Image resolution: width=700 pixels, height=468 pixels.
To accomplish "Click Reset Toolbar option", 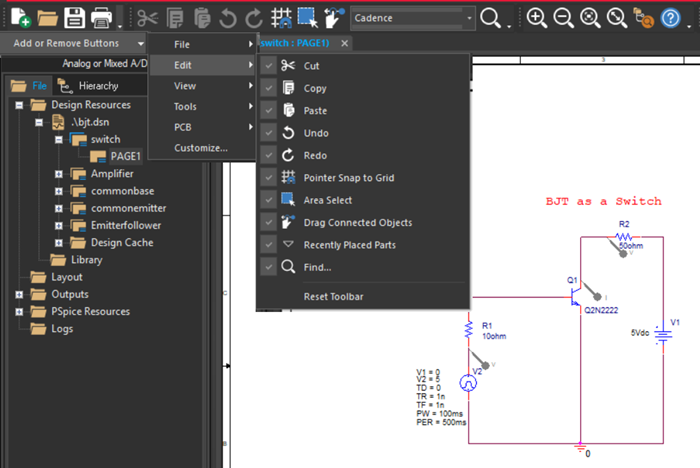I will click(x=334, y=297).
